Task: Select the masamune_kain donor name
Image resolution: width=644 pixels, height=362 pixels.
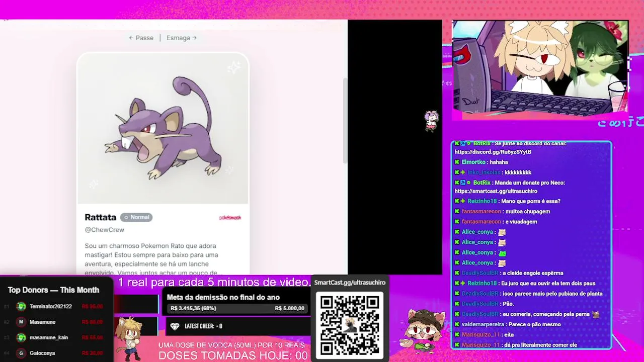Action: (49, 337)
